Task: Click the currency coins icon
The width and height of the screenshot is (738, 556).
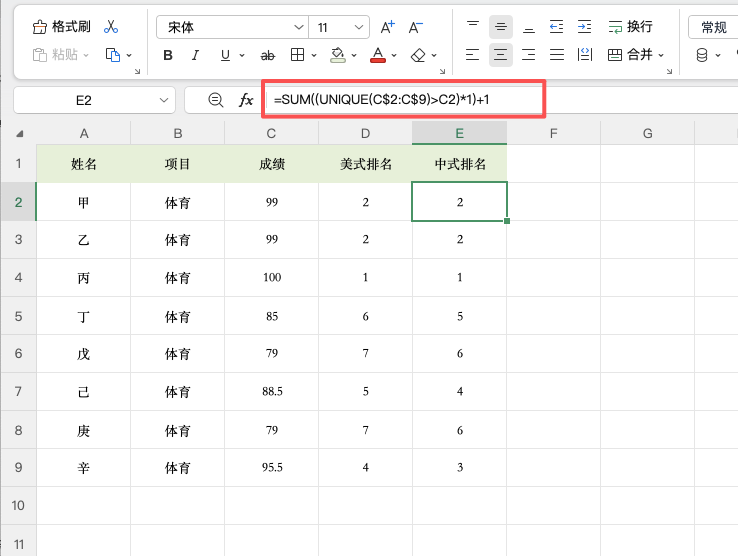Action: point(702,55)
